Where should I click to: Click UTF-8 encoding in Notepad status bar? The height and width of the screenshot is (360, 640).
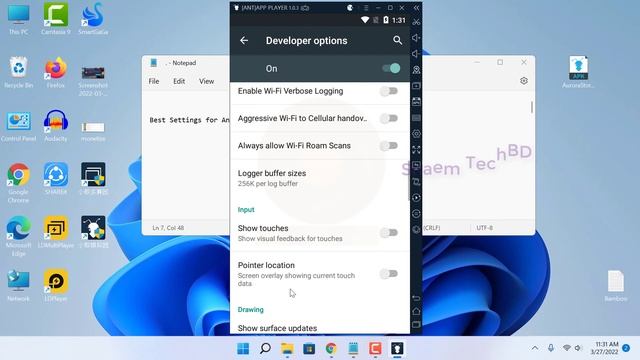(484, 228)
